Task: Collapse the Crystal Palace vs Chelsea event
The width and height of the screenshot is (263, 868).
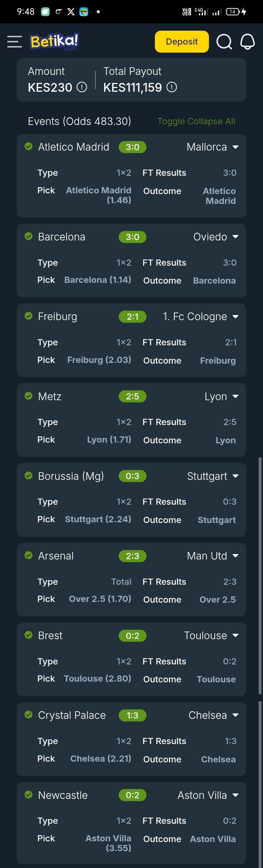Action: point(236,715)
